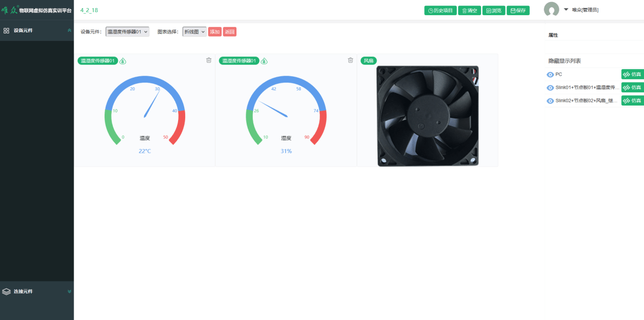Open the 设备元件 device dropdown
Screen dimensions: 644x320
[x=127, y=32]
